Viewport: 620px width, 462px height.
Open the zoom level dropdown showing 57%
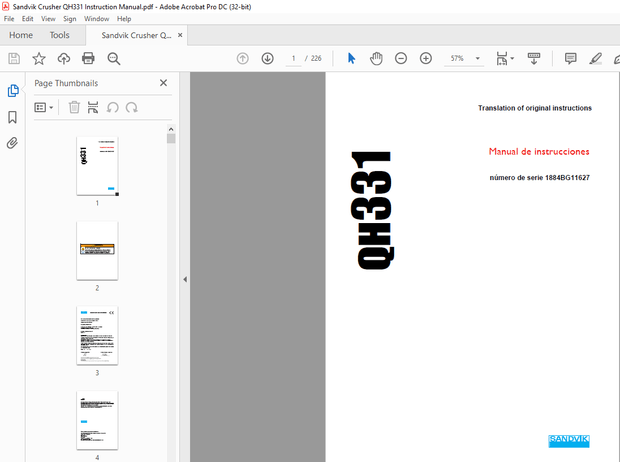(478, 59)
